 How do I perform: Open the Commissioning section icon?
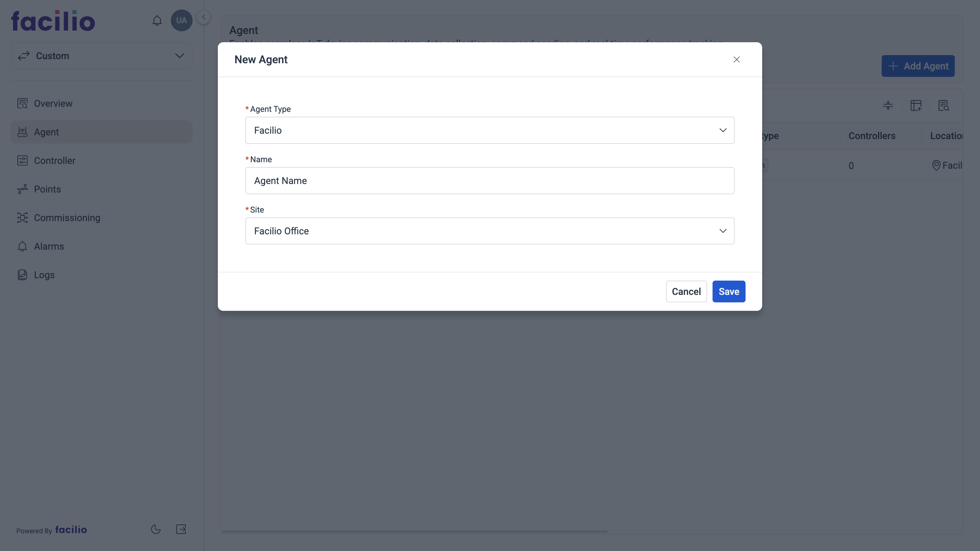[22, 218]
